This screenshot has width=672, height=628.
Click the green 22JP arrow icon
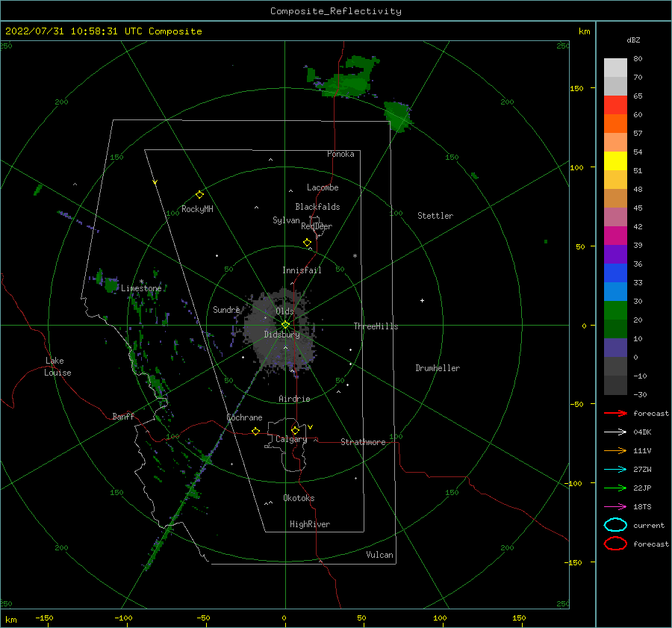pos(615,488)
